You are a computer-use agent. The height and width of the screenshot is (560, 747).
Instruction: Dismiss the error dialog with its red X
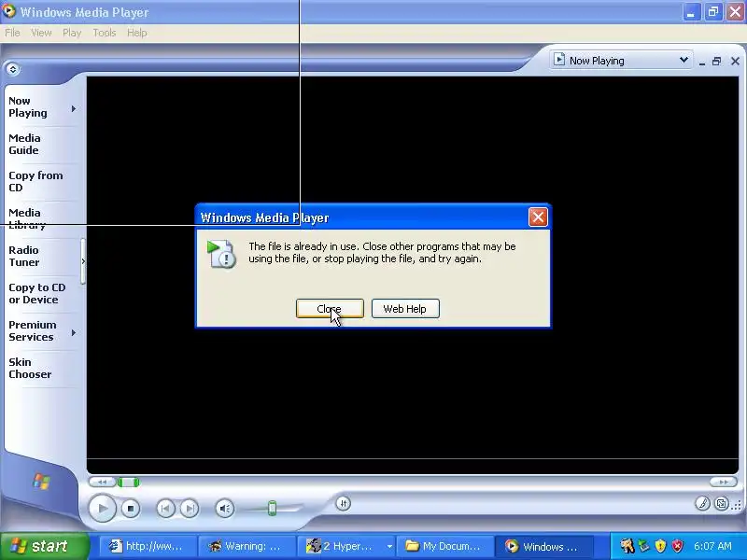tap(538, 217)
